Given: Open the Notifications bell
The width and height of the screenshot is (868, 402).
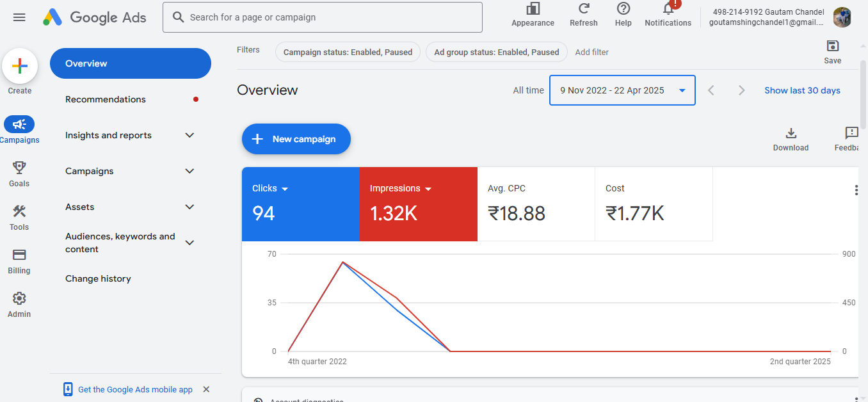Looking at the screenshot, I should (x=668, y=10).
